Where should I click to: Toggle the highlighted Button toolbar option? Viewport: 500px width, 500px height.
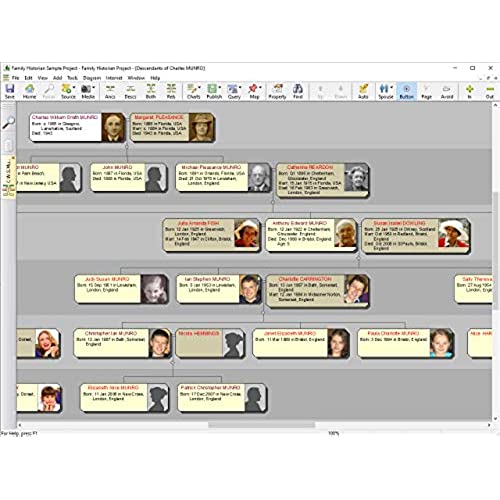point(406,91)
